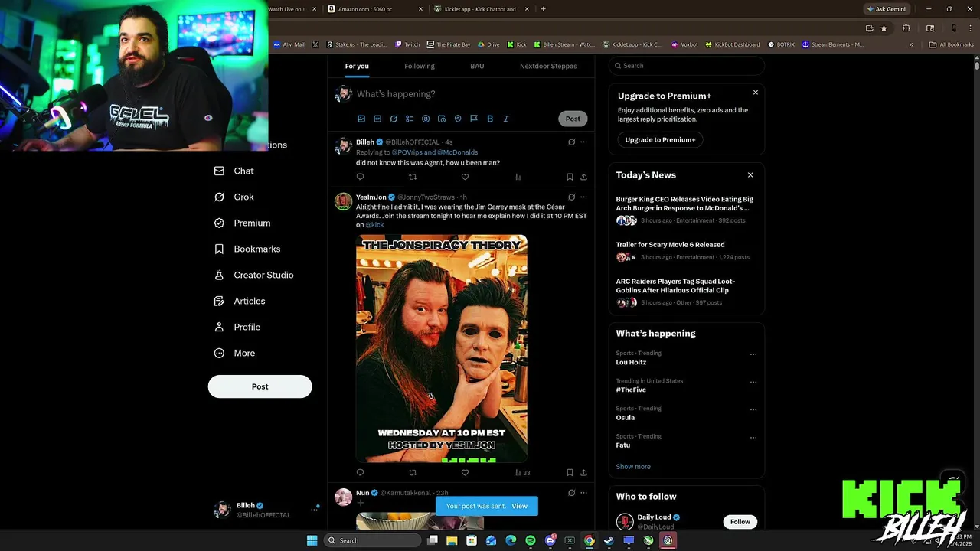Open more options for Fatu trend
This screenshot has width=980, height=551.
[x=753, y=438]
